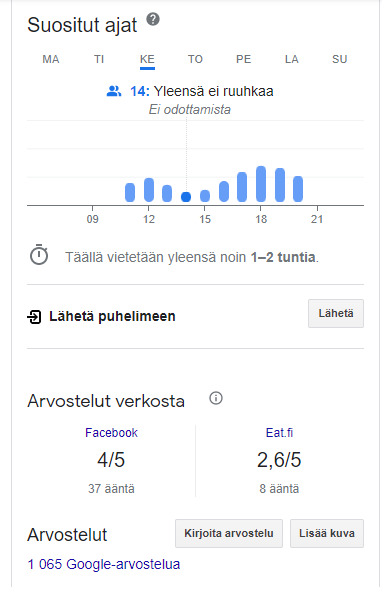Open the 1 065 Google-arvostelua link
The height and width of the screenshot is (612, 382).
104,564
